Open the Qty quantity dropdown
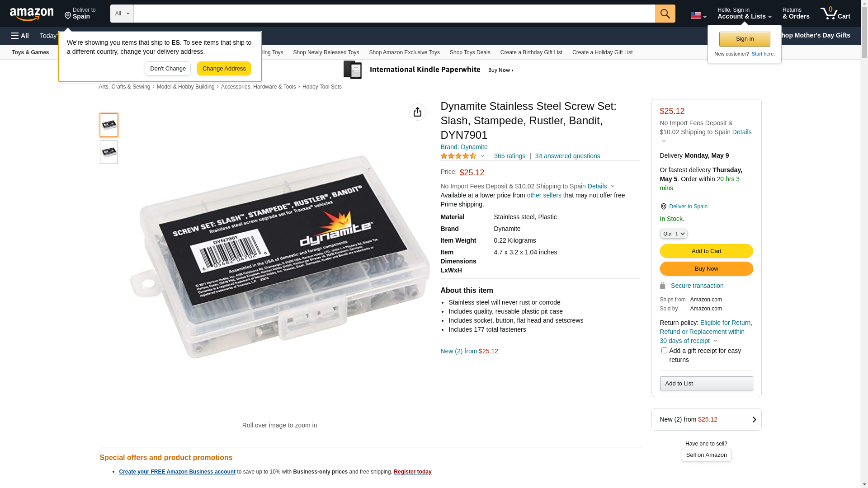 [x=674, y=234]
